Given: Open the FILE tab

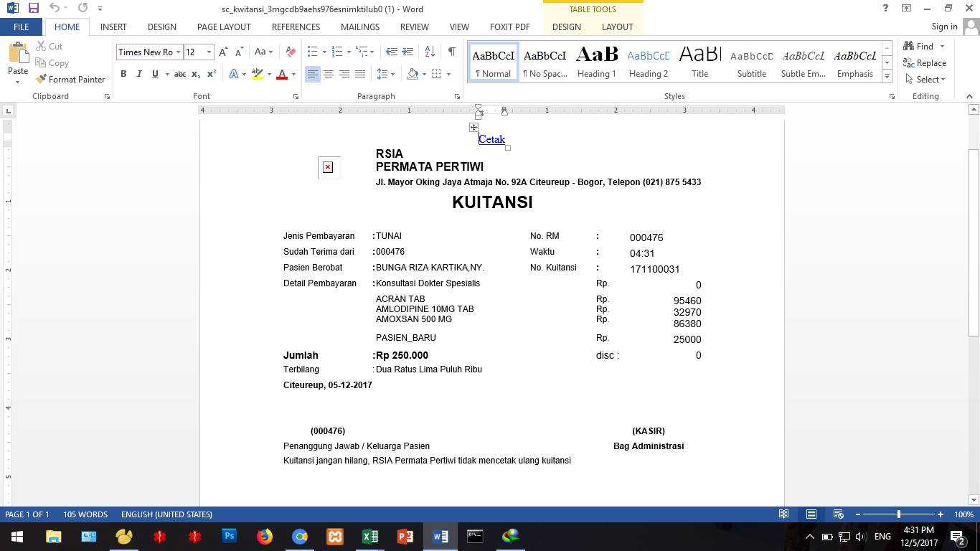Looking at the screenshot, I should [22, 27].
